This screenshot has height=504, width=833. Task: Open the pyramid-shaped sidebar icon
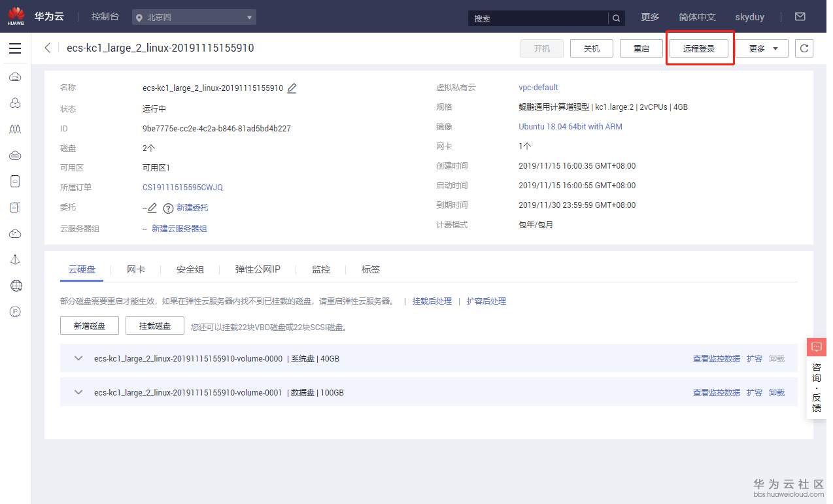tap(15, 260)
